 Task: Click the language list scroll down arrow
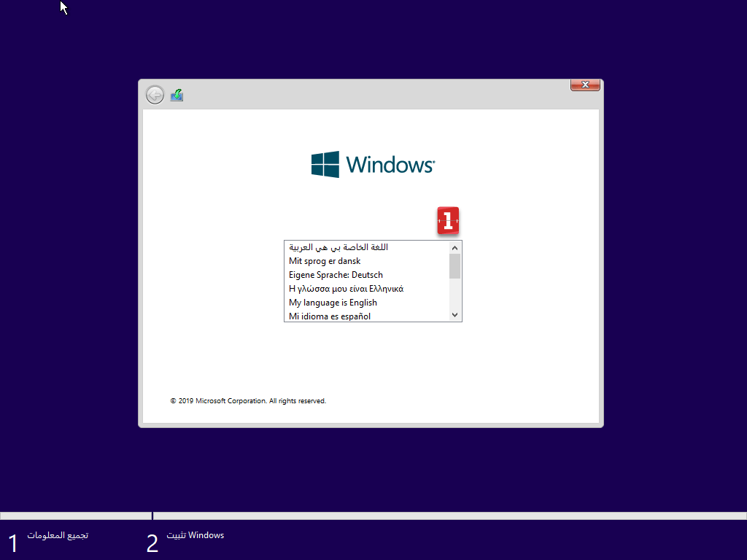coord(454,315)
